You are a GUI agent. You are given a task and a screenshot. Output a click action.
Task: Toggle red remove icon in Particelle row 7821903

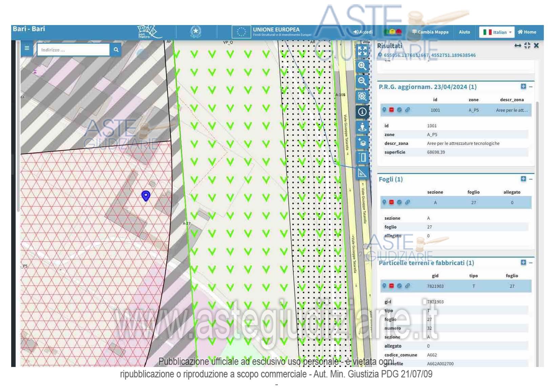(x=391, y=286)
